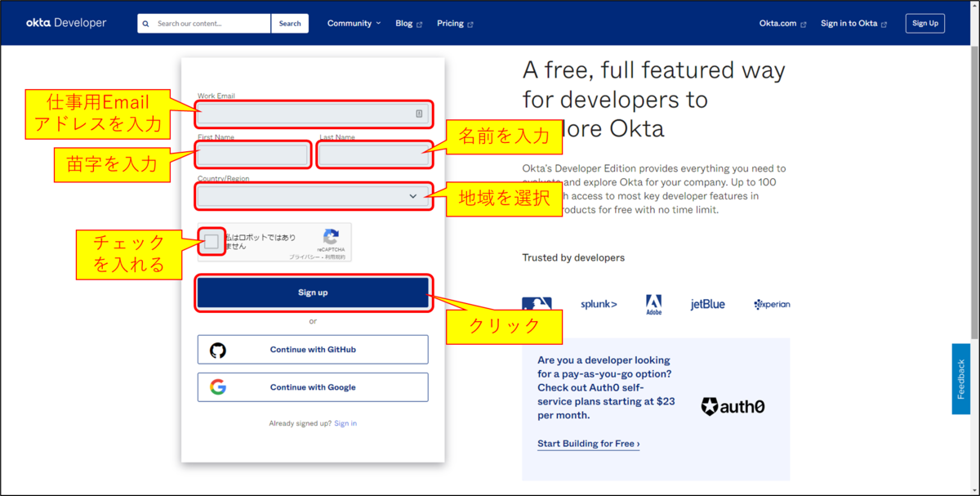
Task: Open the Country/Region dropdown
Action: coord(313,196)
